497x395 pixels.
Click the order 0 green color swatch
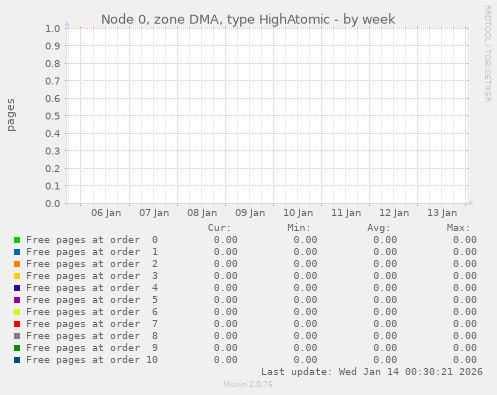click(17, 240)
